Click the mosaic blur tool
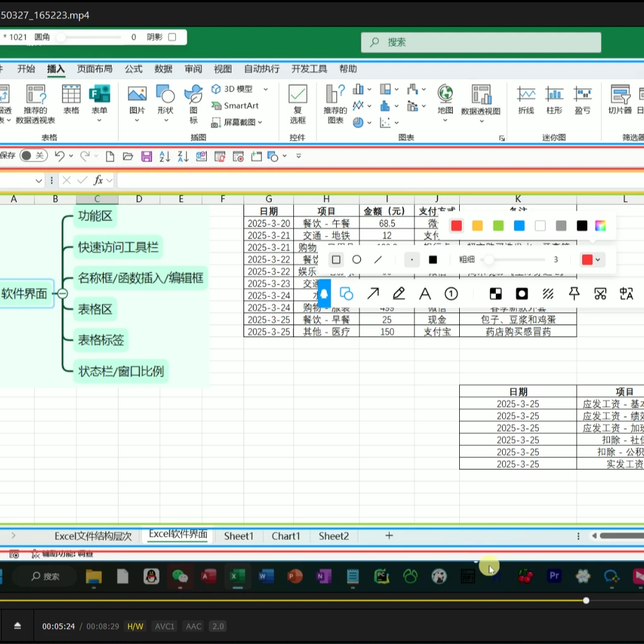 point(496,293)
